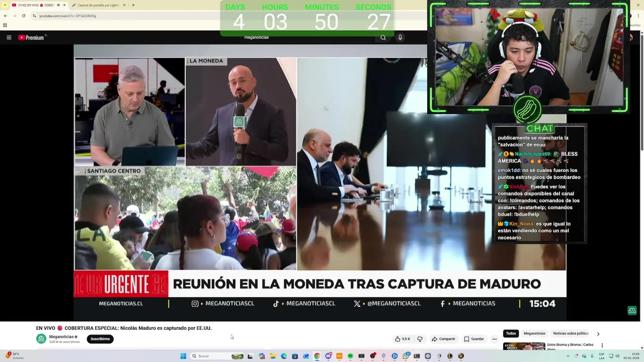Open the volume icon in the system tray
The width and height of the screenshot is (644, 362).
618,356
